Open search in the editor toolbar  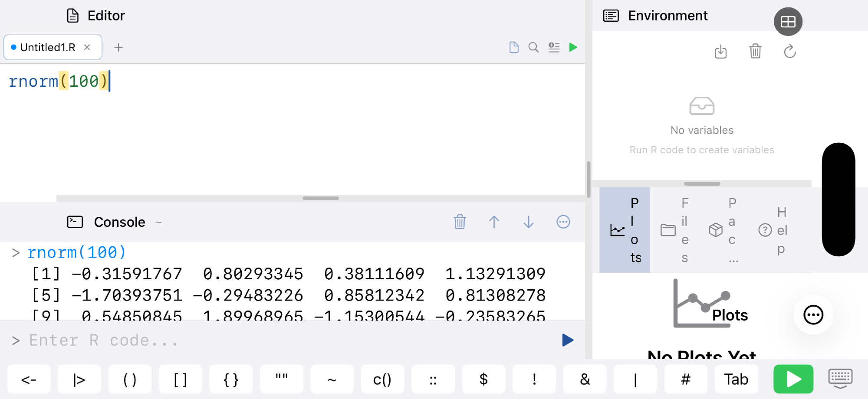tap(533, 47)
